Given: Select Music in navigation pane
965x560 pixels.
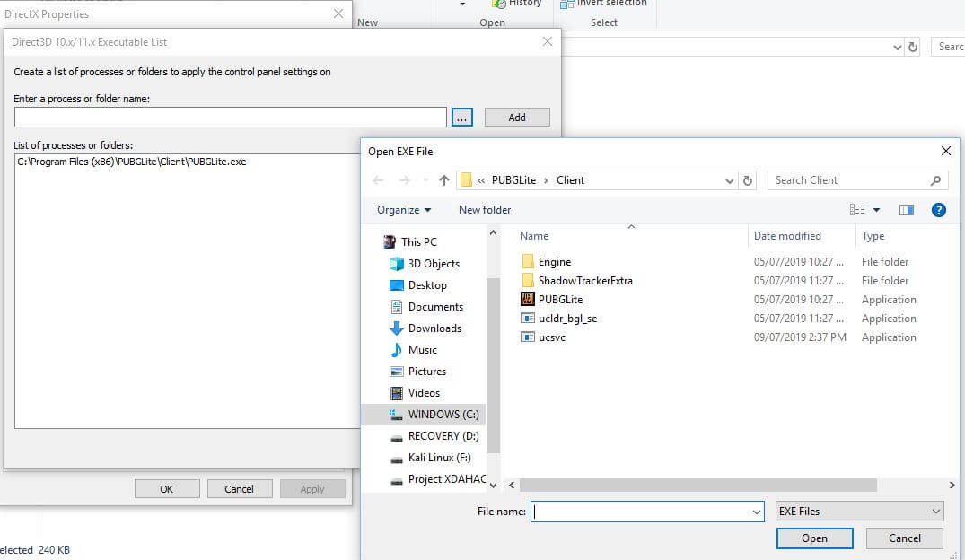Looking at the screenshot, I should point(422,349).
